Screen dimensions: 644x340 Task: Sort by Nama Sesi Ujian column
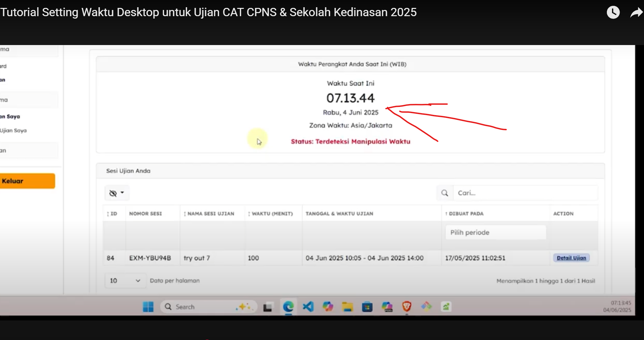[209, 214]
